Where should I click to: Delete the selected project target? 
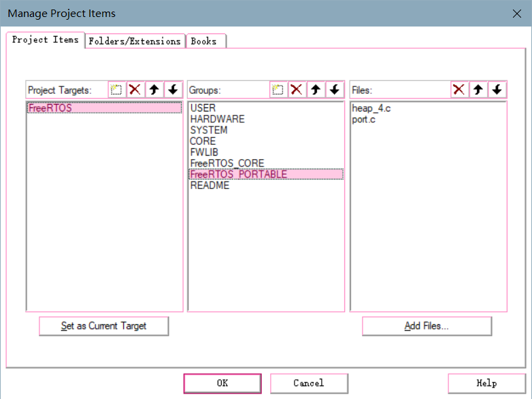(x=135, y=90)
